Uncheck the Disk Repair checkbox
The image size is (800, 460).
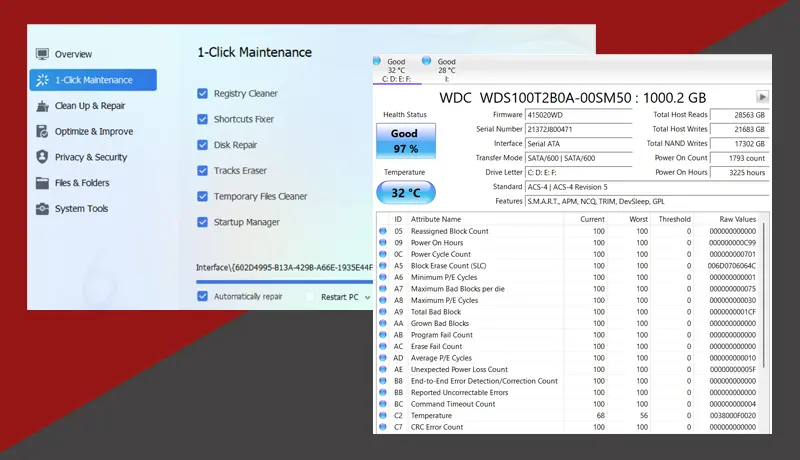pyautogui.click(x=203, y=145)
